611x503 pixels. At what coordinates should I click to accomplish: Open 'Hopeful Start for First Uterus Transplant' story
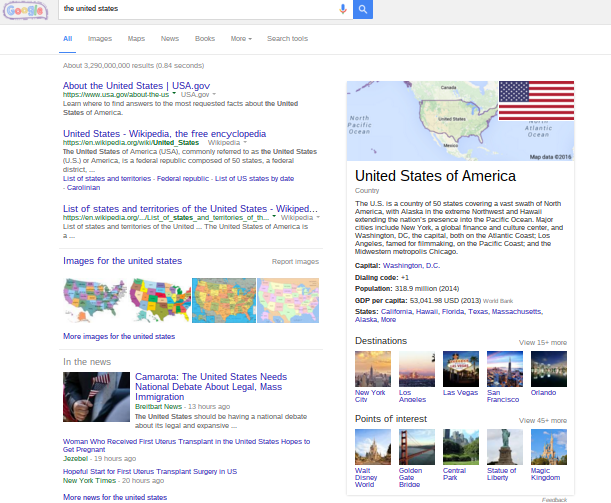click(150, 471)
